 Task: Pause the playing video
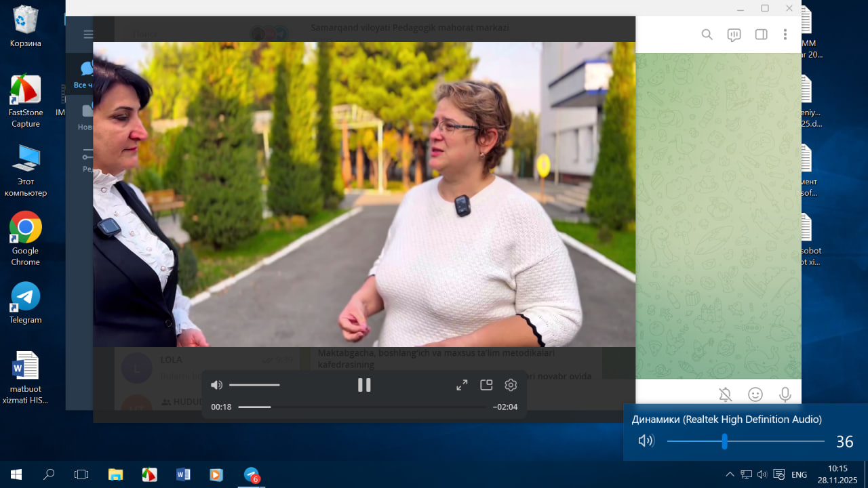pos(364,385)
